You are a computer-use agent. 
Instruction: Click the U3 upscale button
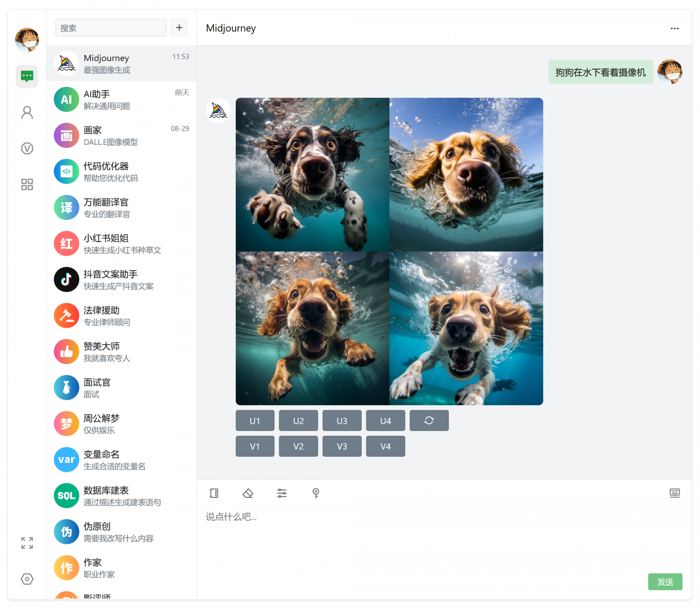click(x=342, y=421)
